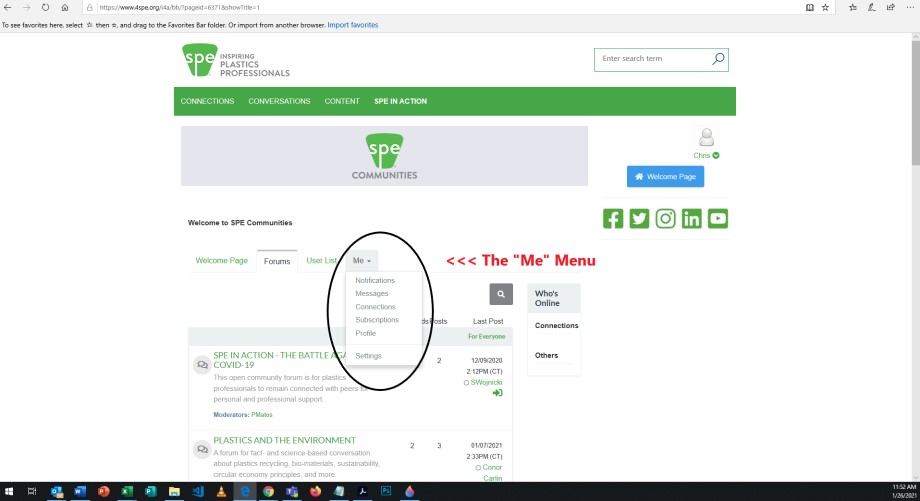Switch to the User List tab

tap(322, 260)
